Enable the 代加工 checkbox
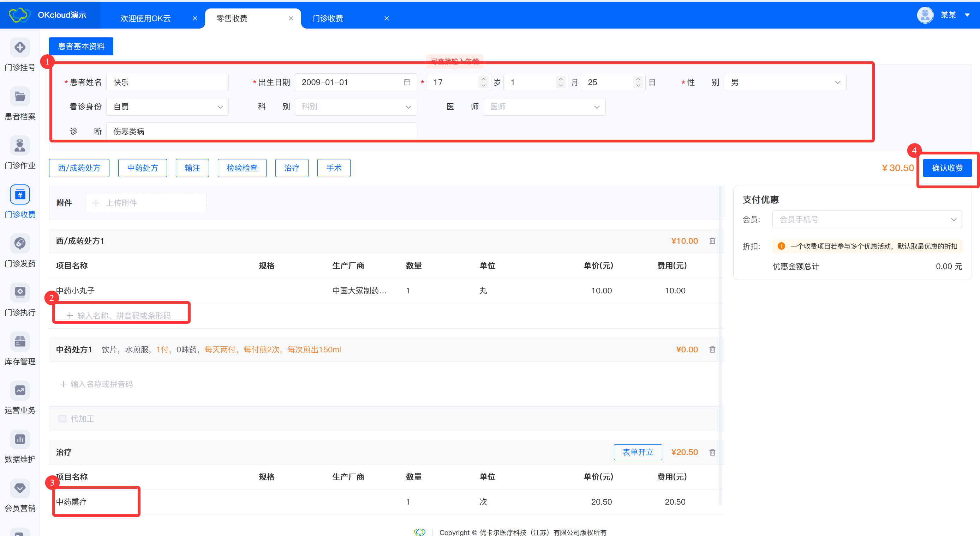The height and width of the screenshot is (536, 980). pyautogui.click(x=63, y=419)
